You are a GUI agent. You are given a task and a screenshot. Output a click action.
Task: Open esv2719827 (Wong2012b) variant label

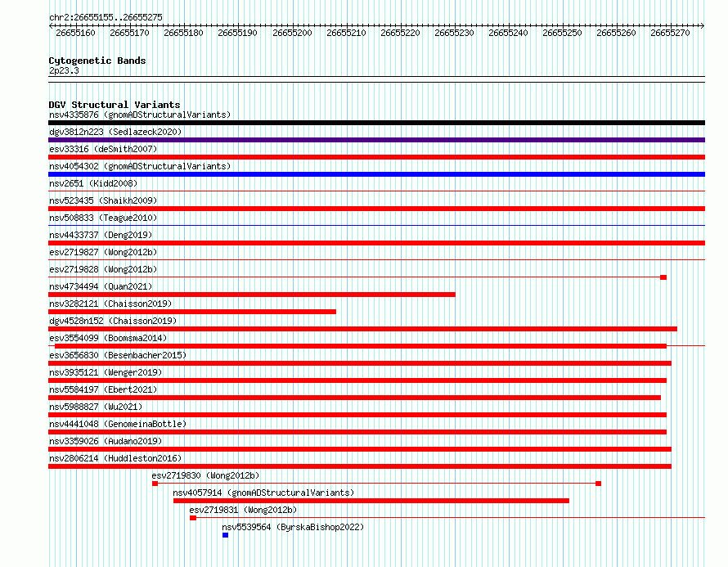(103, 252)
